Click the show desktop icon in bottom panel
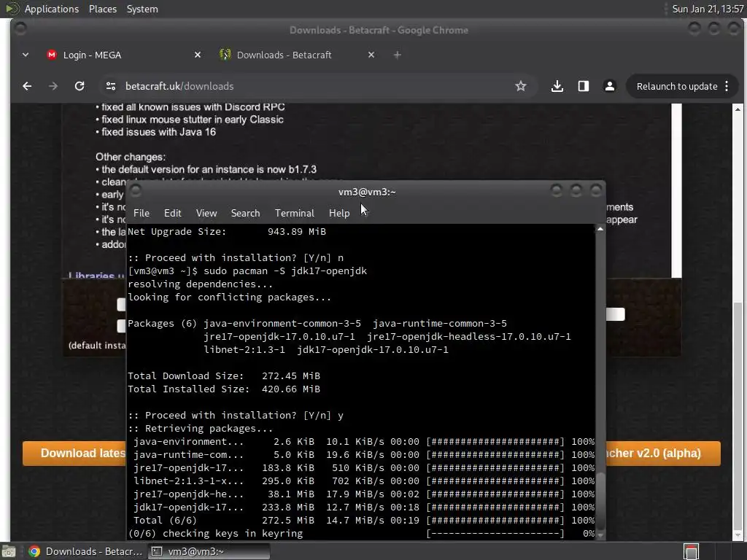Image resolution: width=747 pixels, height=560 pixels. 9,551
